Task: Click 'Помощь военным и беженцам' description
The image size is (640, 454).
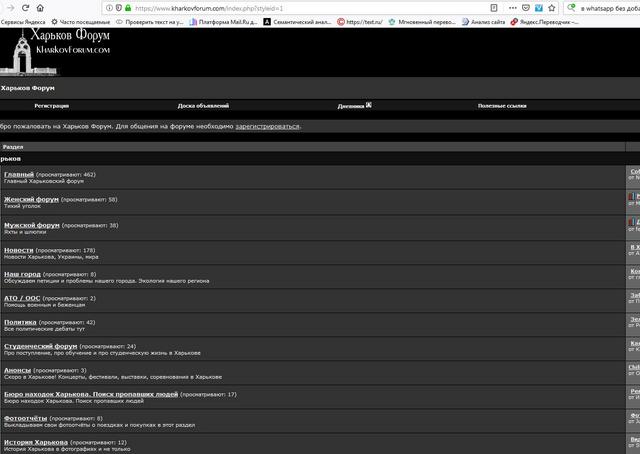Action: pos(44,305)
